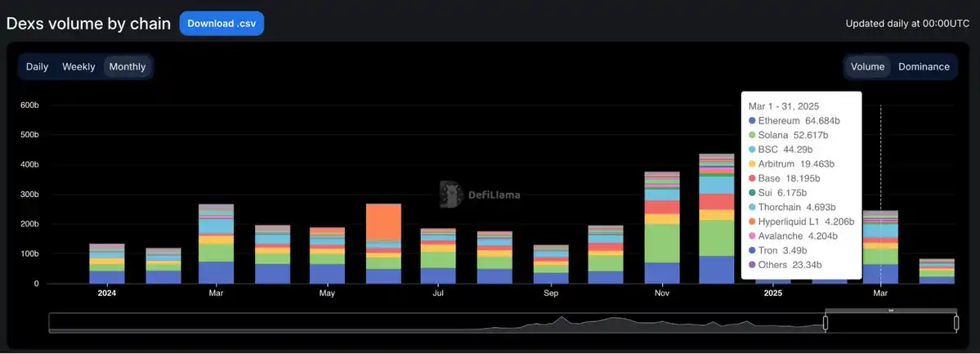This screenshot has height=354, width=980.
Task: Click the Nov label on x-axis
Action: click(x=662, y=293)
